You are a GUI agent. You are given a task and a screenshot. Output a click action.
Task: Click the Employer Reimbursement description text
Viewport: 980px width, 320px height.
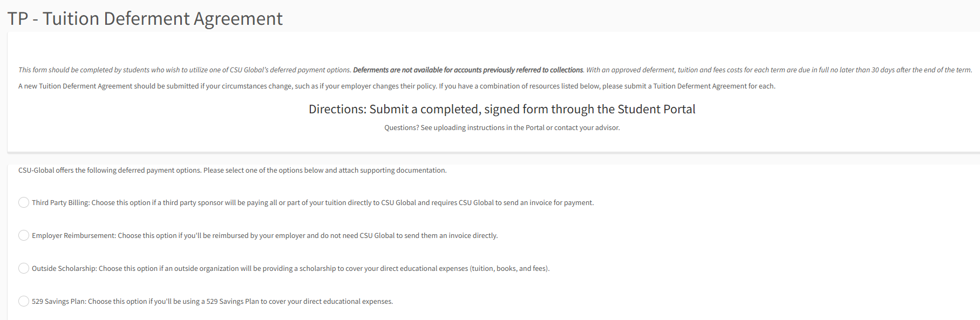pos(264,236)
